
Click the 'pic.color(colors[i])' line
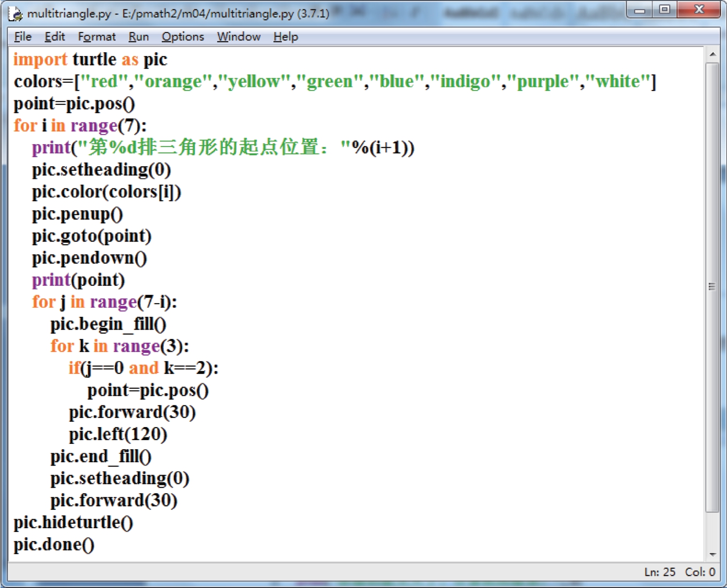click(106, 192)
